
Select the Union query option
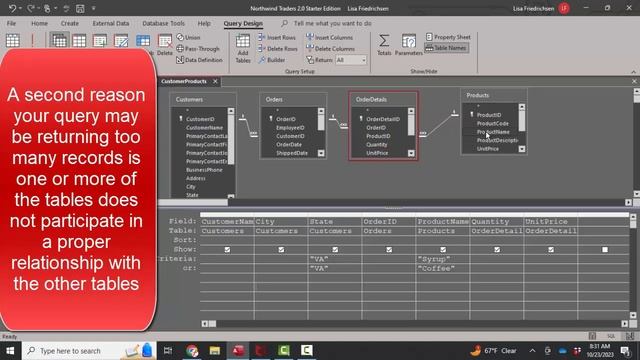coord(189,37)
